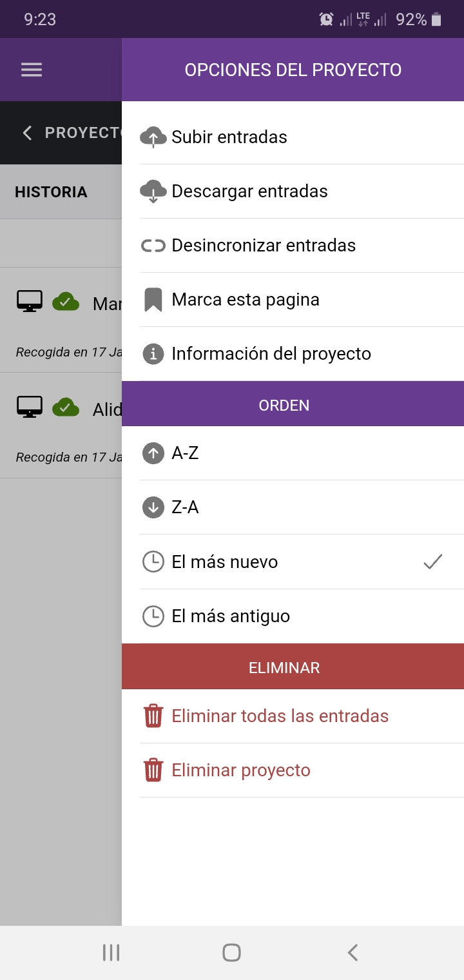Screen dimensions: 464x980
Task: Open the hamburger menu icon
Action: (x=32, y=70)
